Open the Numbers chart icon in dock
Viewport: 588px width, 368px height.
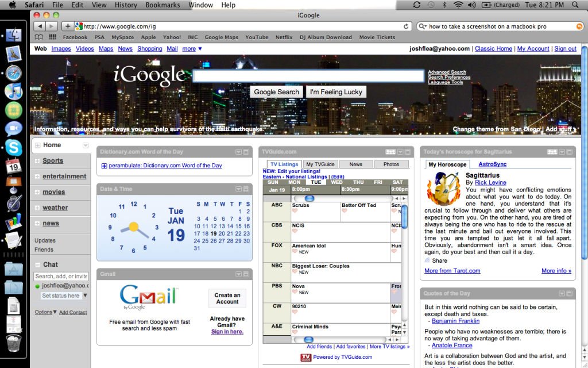14,221
